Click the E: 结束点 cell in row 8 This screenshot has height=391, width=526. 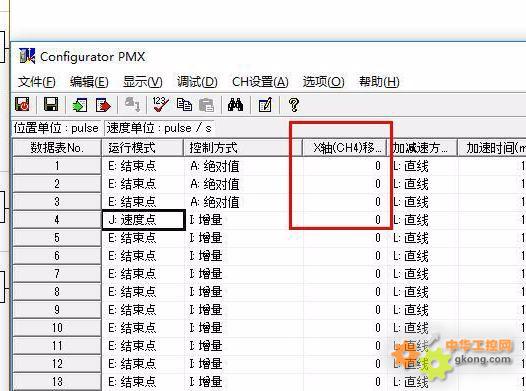point(143,292)
